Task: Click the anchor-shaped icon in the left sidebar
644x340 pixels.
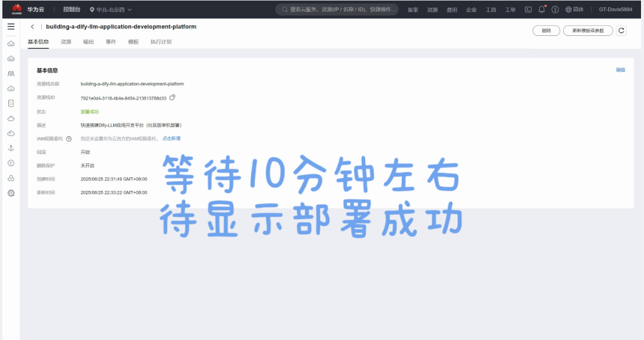Action: pyautogui.click(x=11, y=148)
